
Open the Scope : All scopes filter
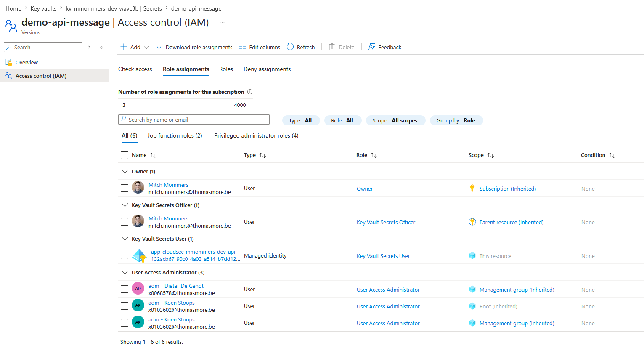(x=395, y=120)
